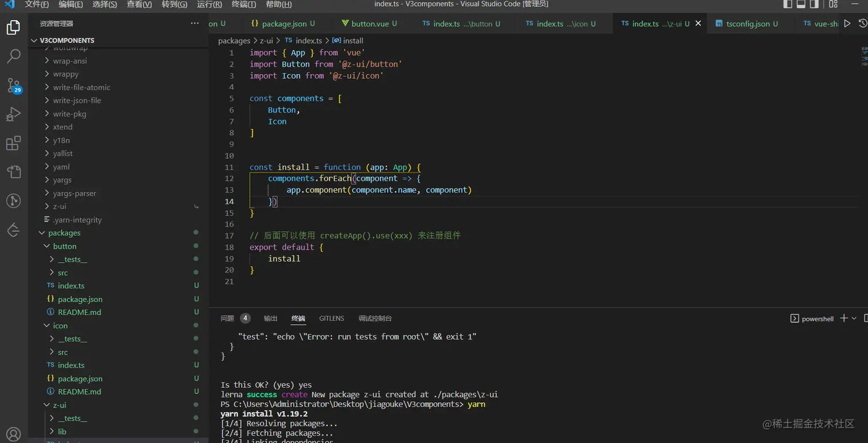The image size is (868, 443).
Task: Open Source Control with 29 changes badge
Action: pyautogui.click(x=13, y=86)
